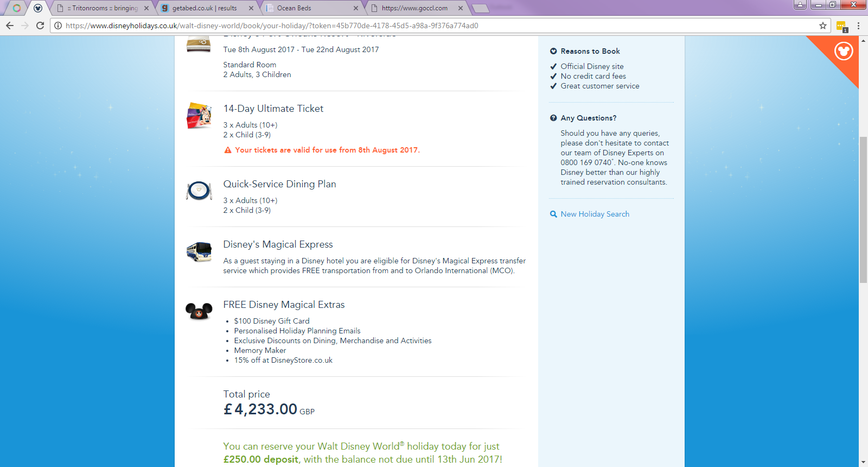Click checkmark next to No credit card fees
This screenshot has height=467, width=868.
tap(553, 76)
